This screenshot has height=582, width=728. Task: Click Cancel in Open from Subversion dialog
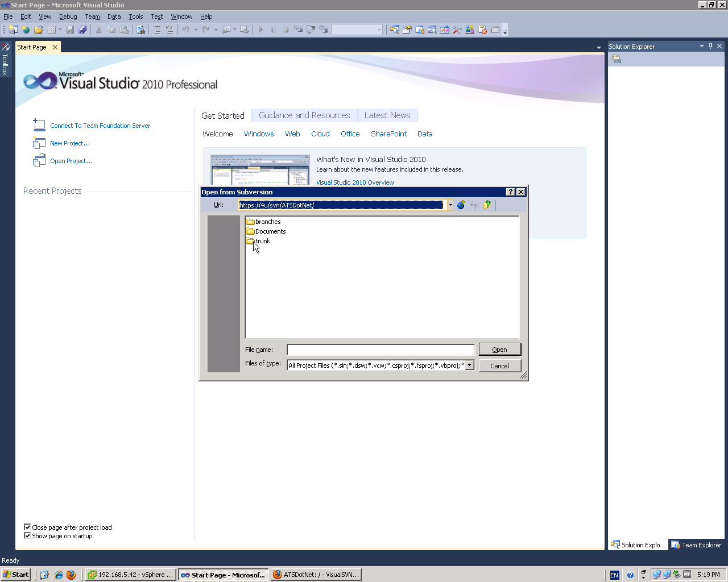500,365
